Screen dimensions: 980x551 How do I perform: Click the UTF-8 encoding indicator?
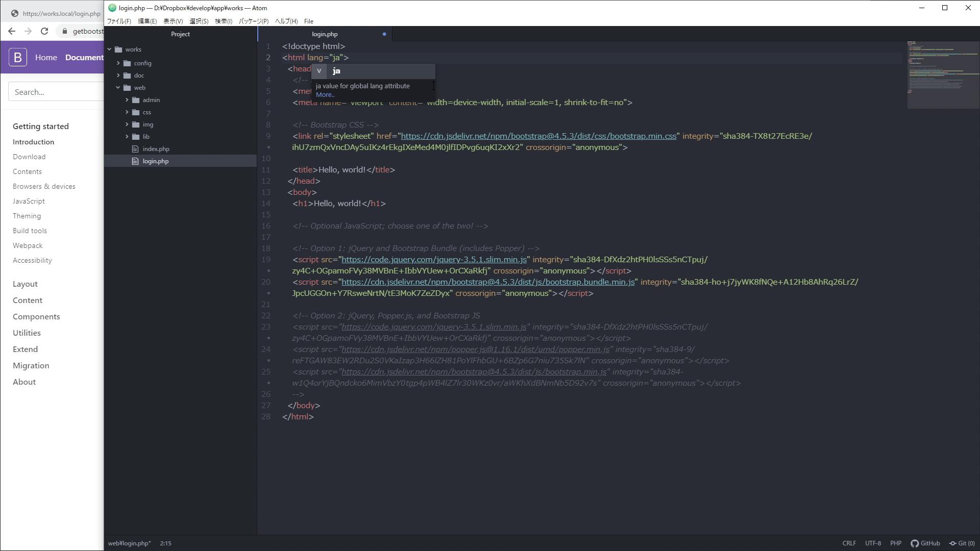(873, 543)
